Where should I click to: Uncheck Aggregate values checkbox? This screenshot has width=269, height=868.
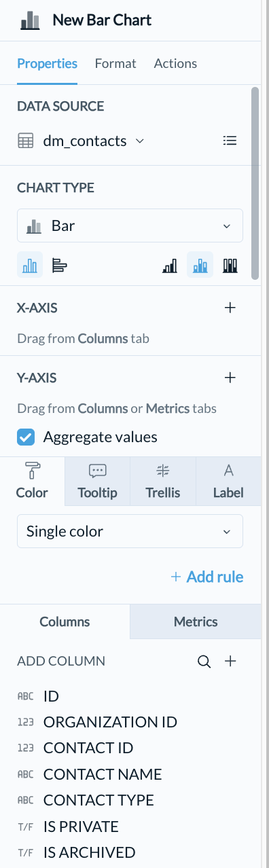point(26,437)
